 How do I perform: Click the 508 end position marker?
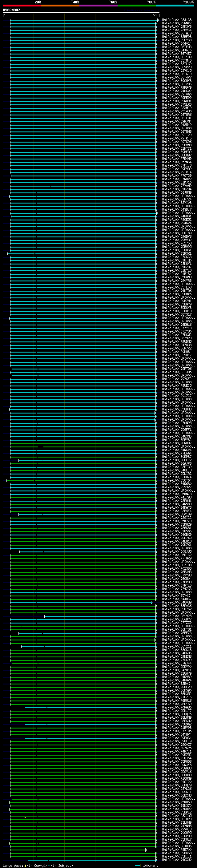[x=155, y=15]
